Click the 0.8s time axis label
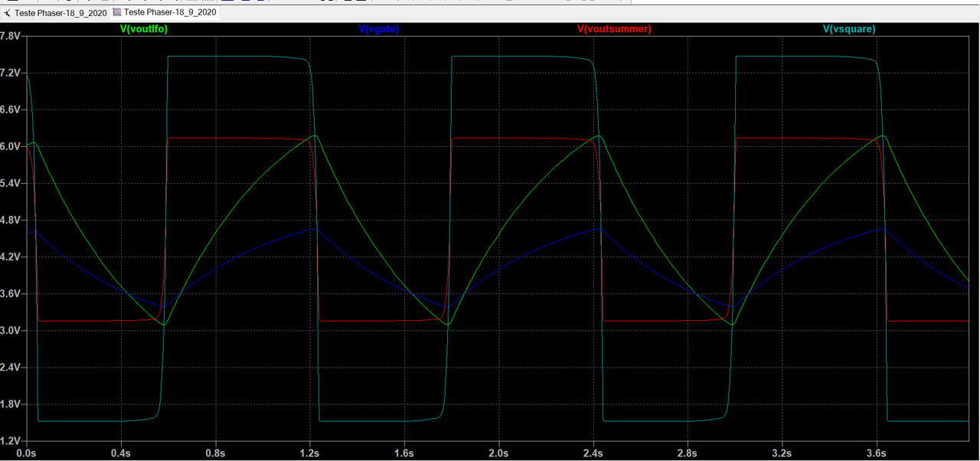The image size is (980, 461). [215, 453]
